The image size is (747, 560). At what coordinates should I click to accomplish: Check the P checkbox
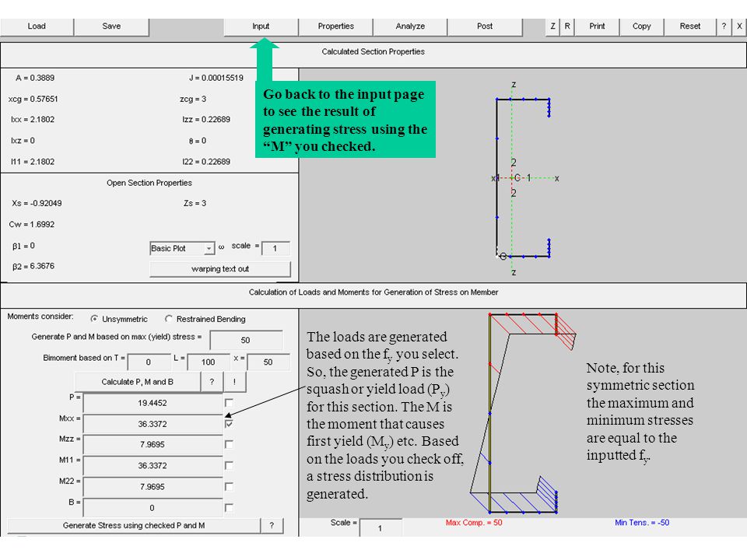tap(229, 403)
